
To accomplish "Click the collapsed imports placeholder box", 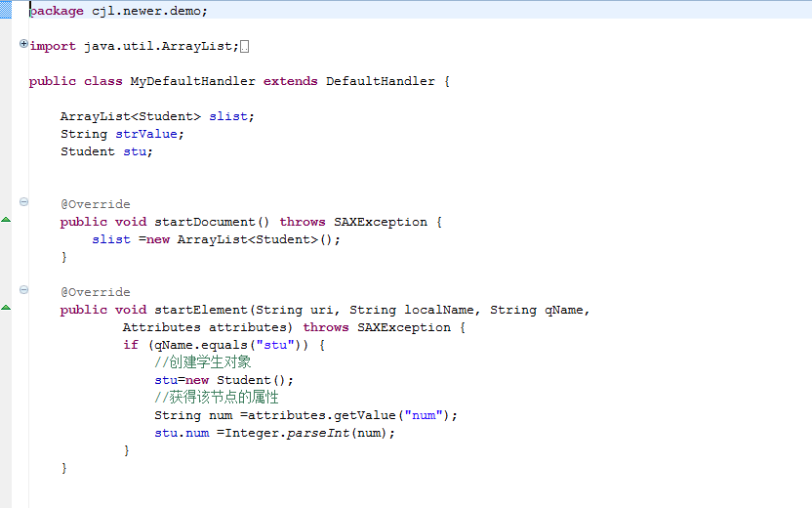I will (x=244, y=47).
